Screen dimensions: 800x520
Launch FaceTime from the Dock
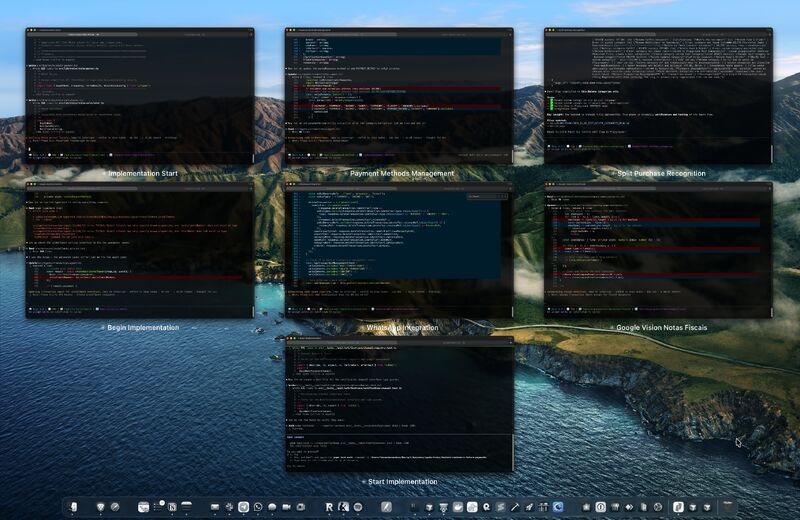click(x=286, y=507)
